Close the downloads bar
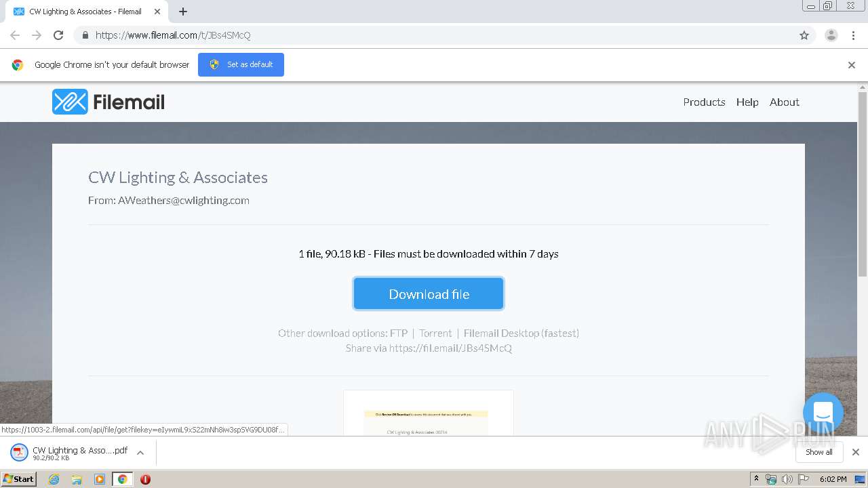Viewport: 868px width, 488px height. 856,452
